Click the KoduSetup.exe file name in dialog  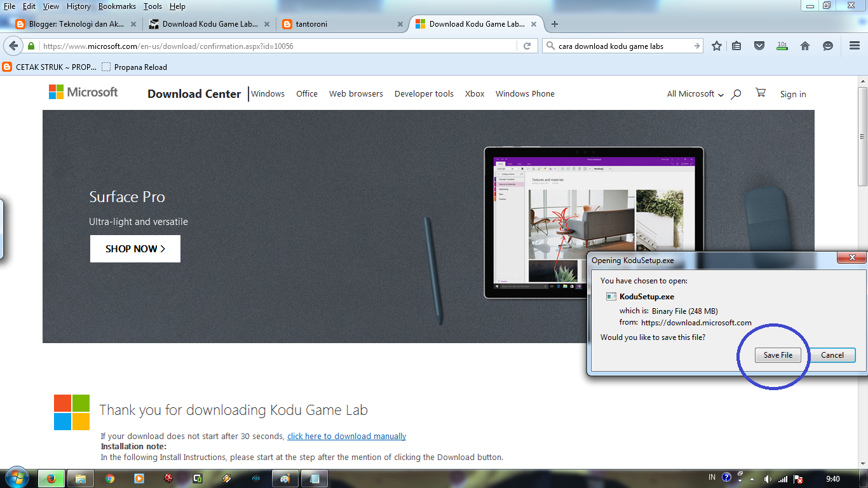point(647,296)
